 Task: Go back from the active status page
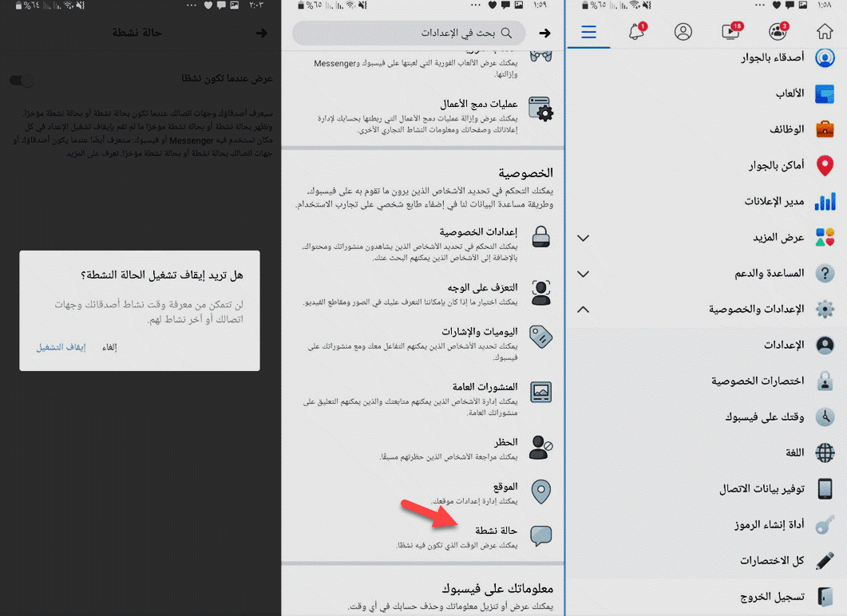(261, 34)
